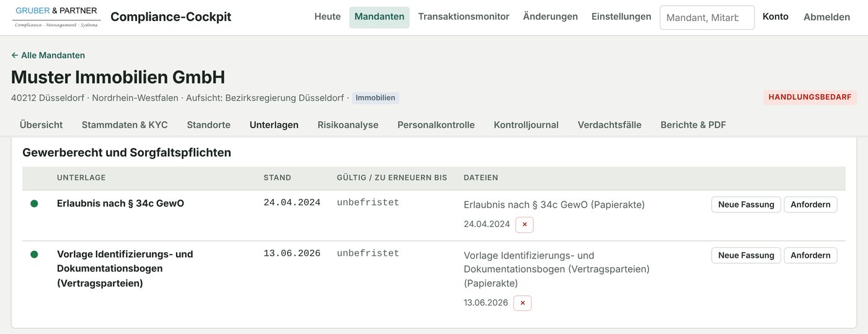Click the Gruber & Partner logo
Image resolution: width=868 pixels, height=334 pixels.
56,17
